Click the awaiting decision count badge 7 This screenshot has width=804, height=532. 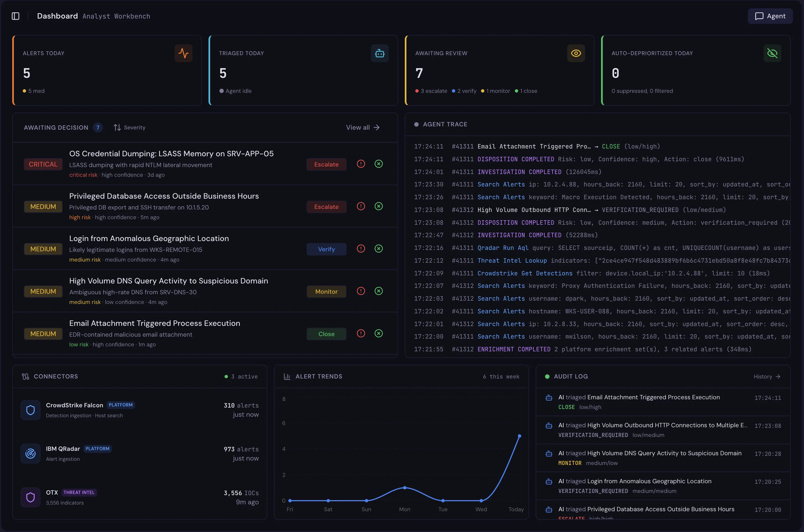point(98,127)
